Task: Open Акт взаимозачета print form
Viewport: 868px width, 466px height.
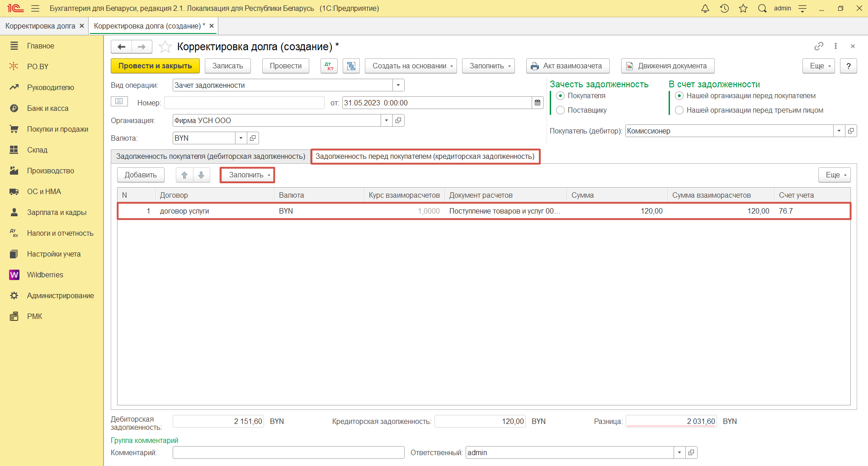Action: coord(567,66)
